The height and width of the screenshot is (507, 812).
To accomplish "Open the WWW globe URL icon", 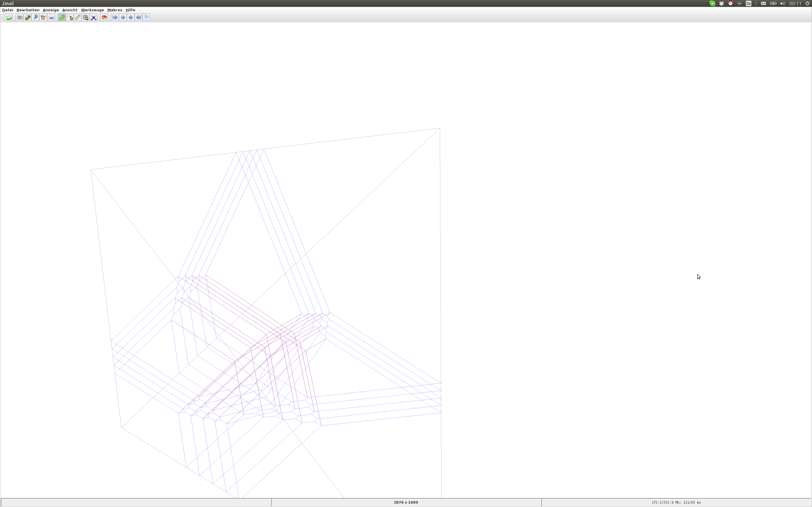I will click(x=28, y=18).
